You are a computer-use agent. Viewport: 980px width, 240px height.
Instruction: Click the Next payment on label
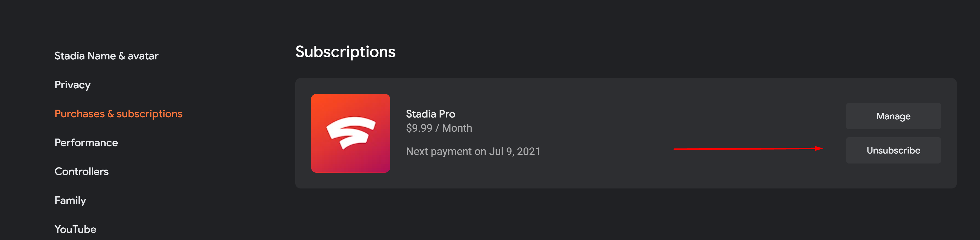tap(446, 151)
